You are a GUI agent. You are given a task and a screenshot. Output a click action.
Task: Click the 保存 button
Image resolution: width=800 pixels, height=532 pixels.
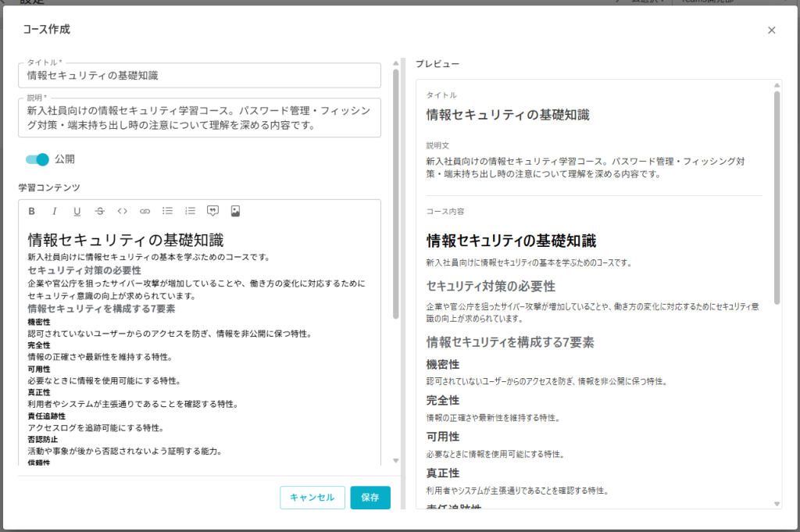[x=370, y=498]
